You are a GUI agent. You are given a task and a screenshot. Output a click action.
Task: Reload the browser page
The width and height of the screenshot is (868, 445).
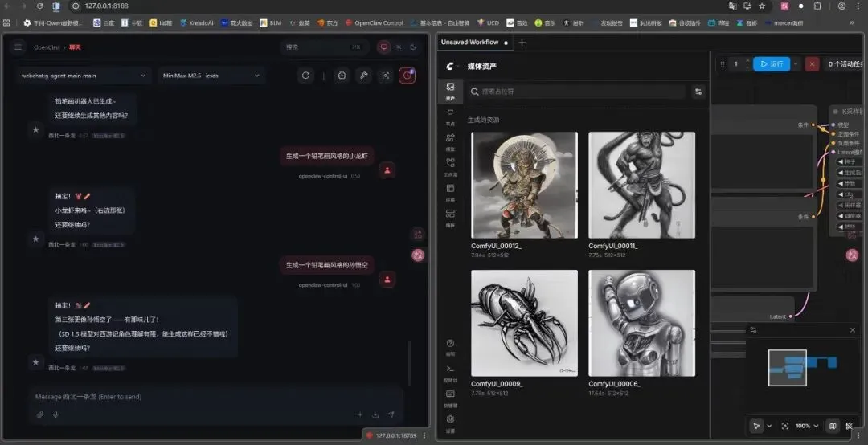point(40,6)
